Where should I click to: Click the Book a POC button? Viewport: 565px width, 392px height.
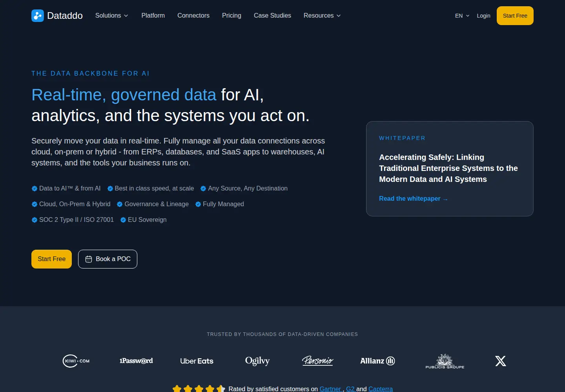[108, 259]
